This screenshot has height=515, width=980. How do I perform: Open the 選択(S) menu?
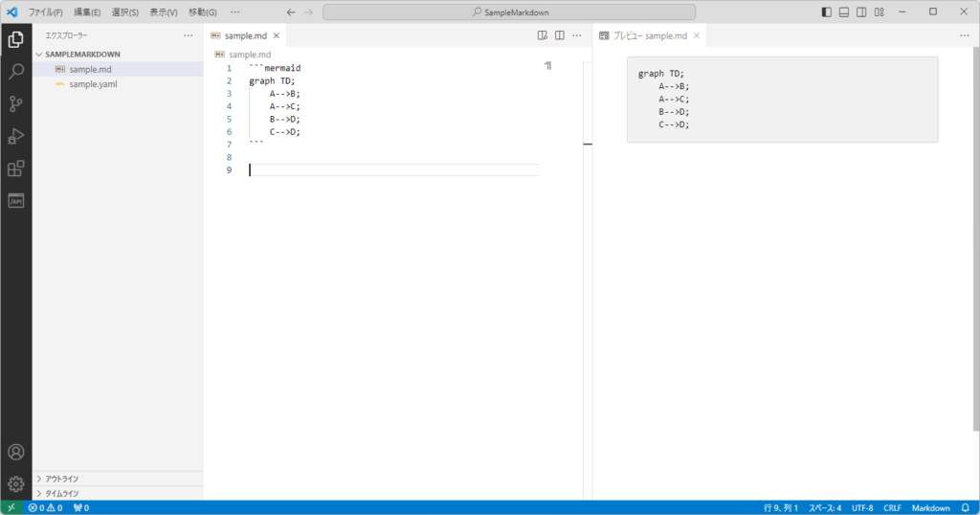[125, 11]
